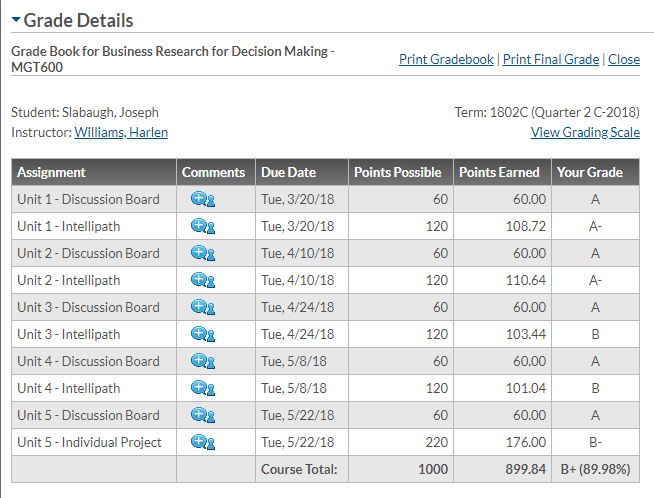
Task: Click the Print Gradebook link
Action: pyautogui.click(x=446, y=59)
